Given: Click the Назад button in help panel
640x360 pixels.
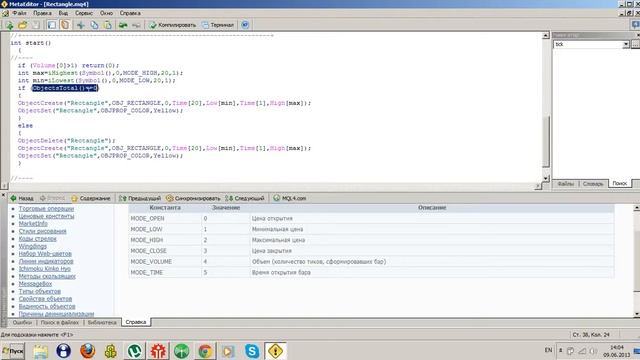Looking at the screenshot, I should tap(22, 198).
